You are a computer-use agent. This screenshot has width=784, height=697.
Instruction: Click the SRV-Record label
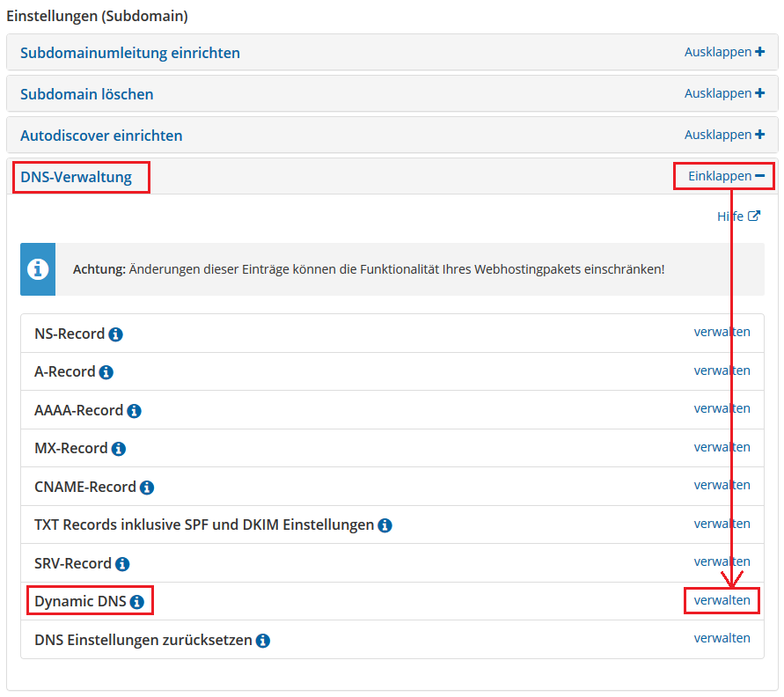tap(73, 563)
